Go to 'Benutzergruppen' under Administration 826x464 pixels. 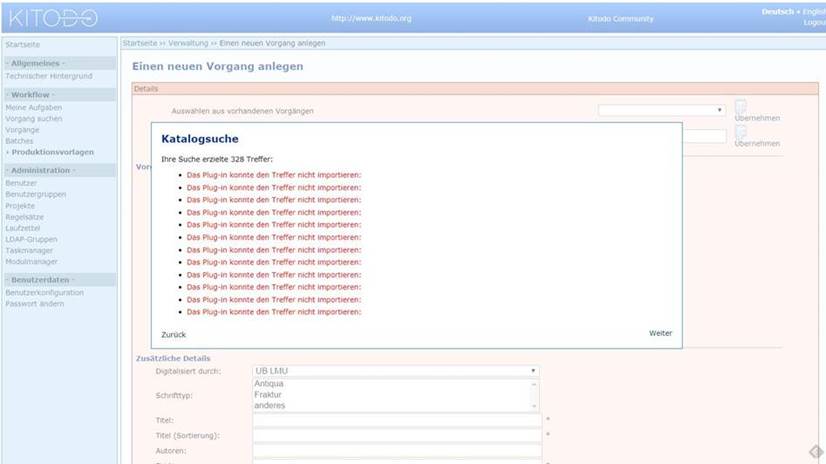(35, 194)
